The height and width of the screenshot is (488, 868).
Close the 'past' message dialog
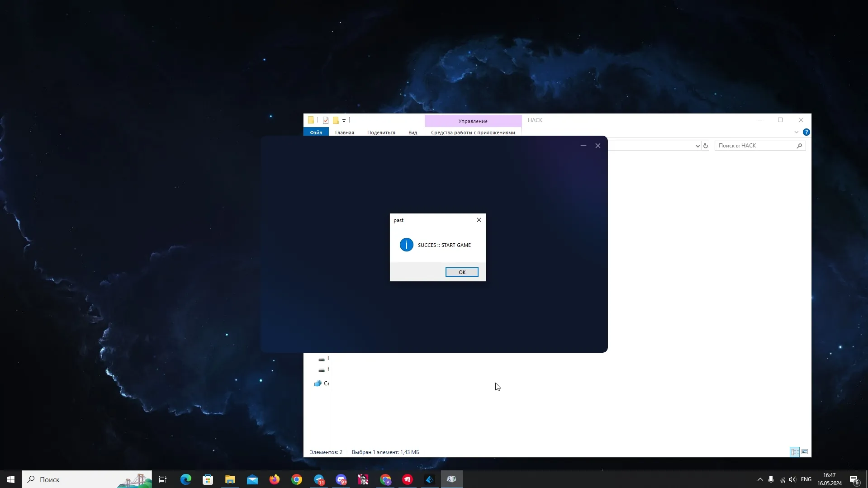coord(479,220)
